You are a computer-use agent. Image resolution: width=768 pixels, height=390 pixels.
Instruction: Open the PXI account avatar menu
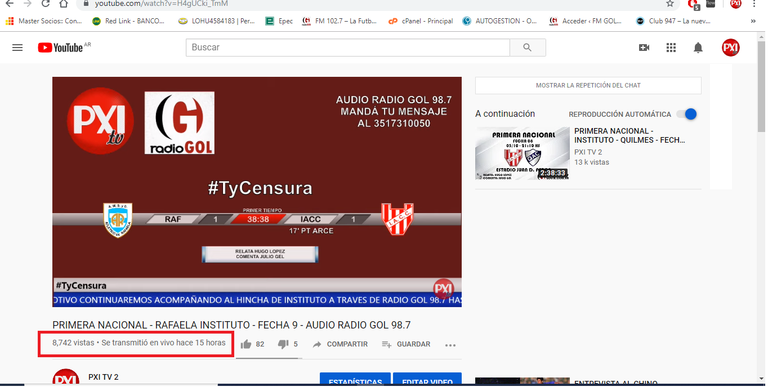(730, 48)
